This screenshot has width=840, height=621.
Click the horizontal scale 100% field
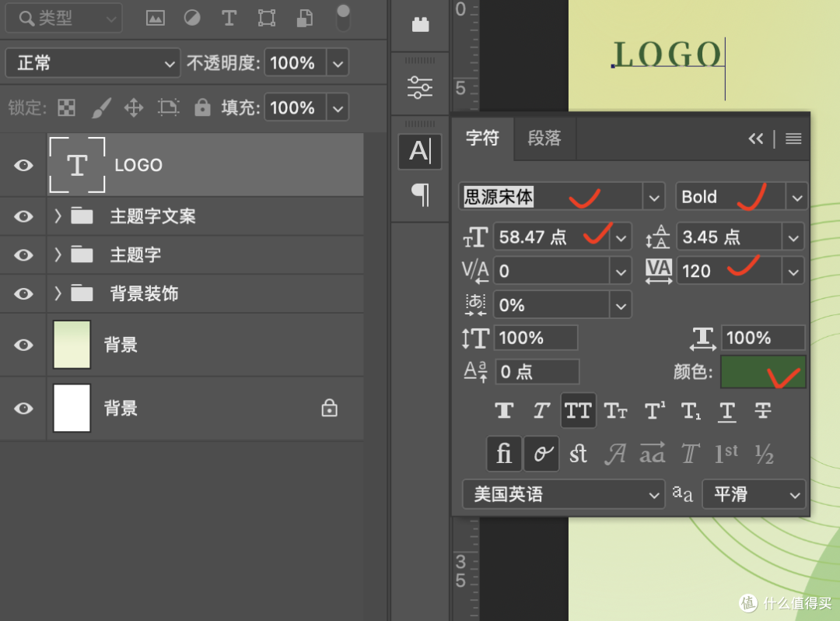764,338
